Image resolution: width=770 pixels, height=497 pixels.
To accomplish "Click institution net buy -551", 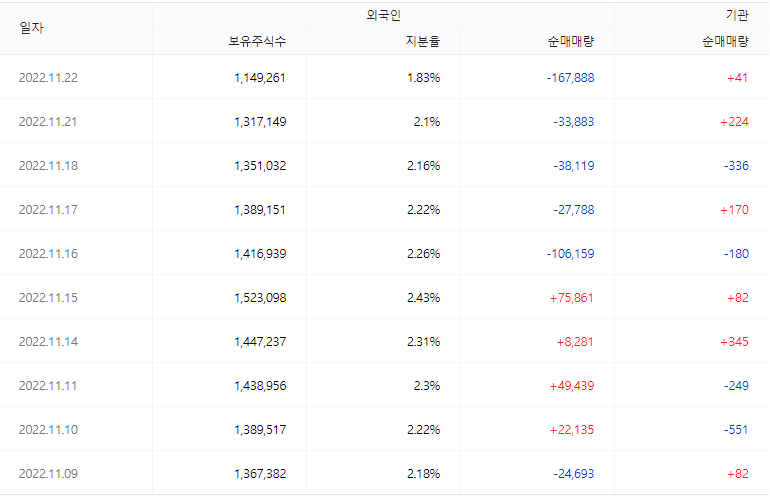I will point(736,429).
